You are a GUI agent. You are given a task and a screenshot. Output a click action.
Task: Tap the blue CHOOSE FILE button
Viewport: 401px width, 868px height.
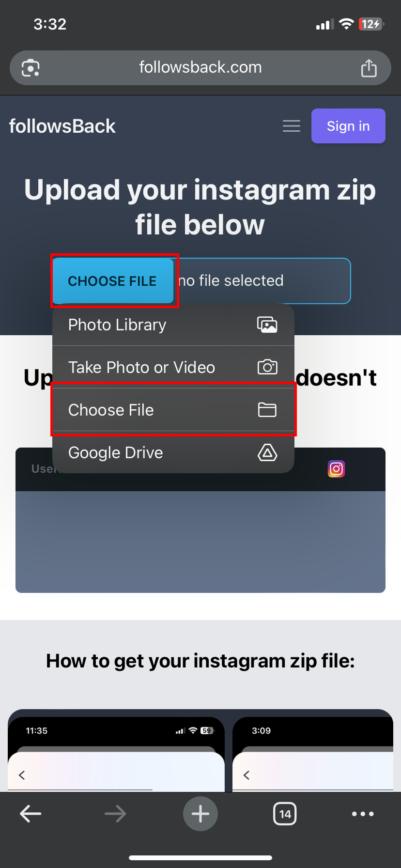point(112,281)
